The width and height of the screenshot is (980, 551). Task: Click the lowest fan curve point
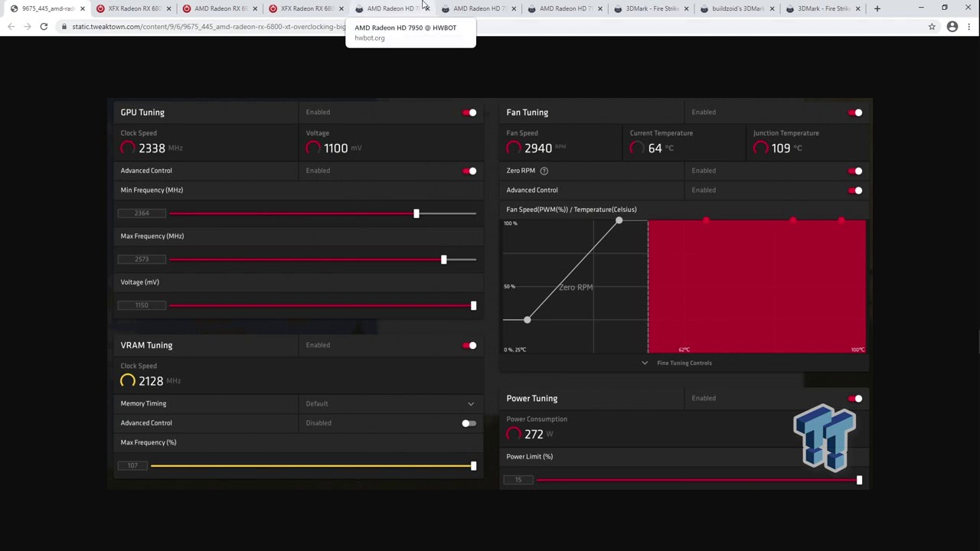pyautogui.click(x=527, y=319)
